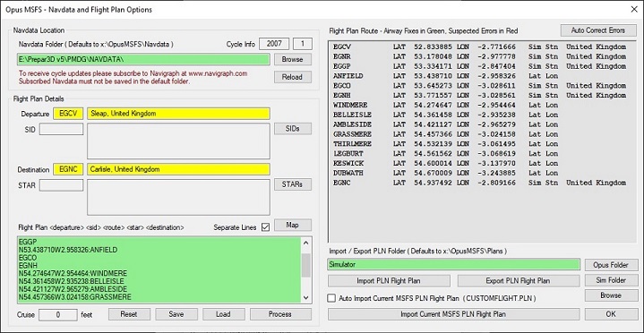Select the EGNH row in route list
This screenshot has width=644, height=333.
pos(480,95)
